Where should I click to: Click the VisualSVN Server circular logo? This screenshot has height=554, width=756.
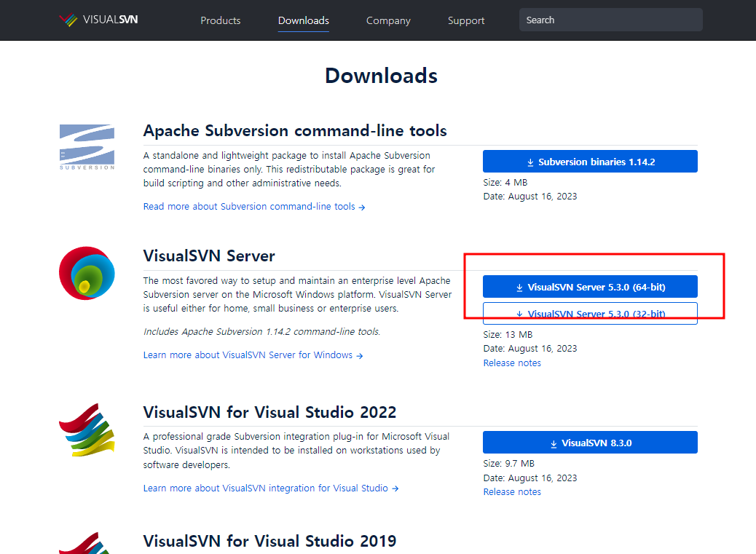[x=87, y=273]
